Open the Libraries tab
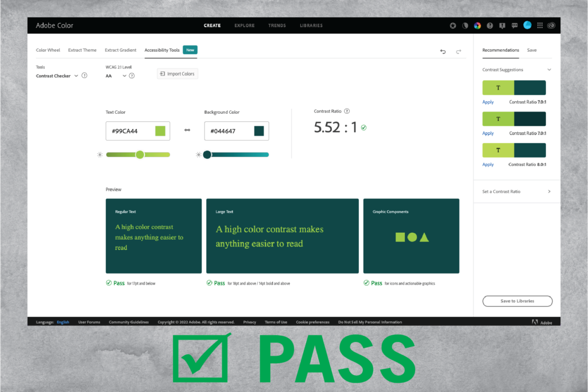This screenshot has width=588, height=392. [x=311, y=25]
